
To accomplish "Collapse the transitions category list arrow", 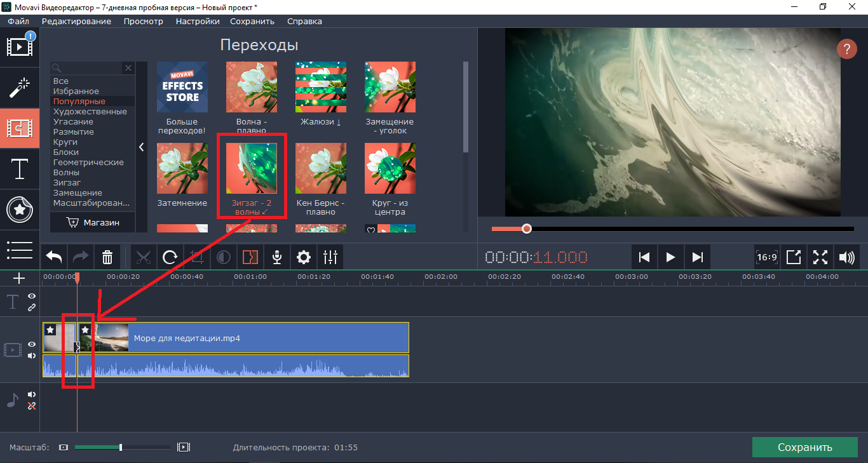I will point(141,147).
